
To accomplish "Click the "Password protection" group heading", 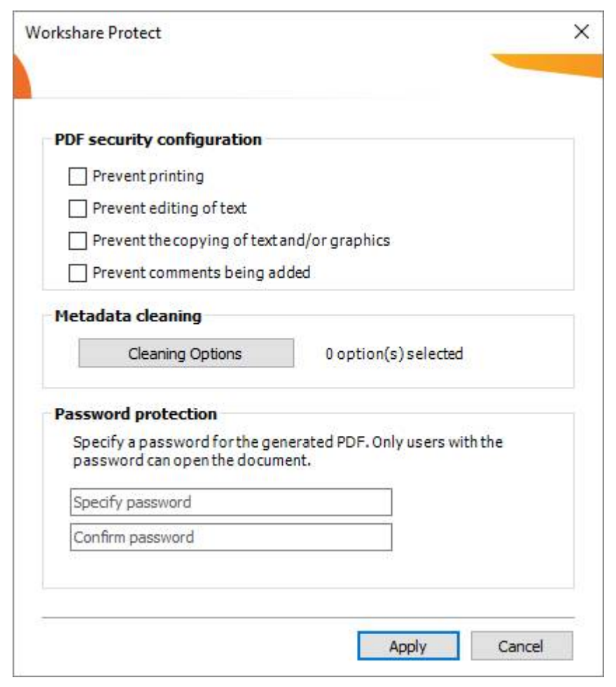I will point(136,413).
